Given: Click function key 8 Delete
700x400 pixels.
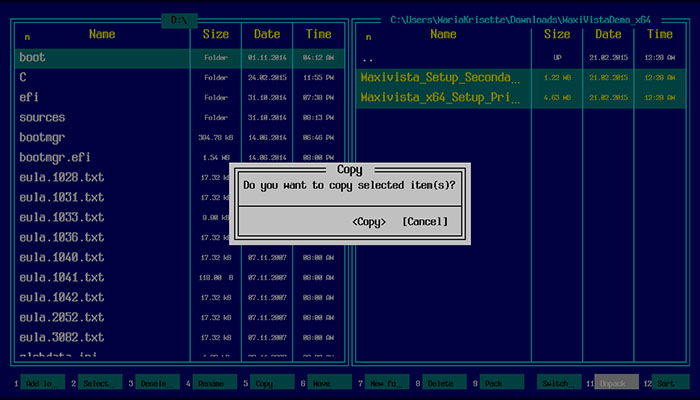Looking at the screenshot, I should (444, 383).
